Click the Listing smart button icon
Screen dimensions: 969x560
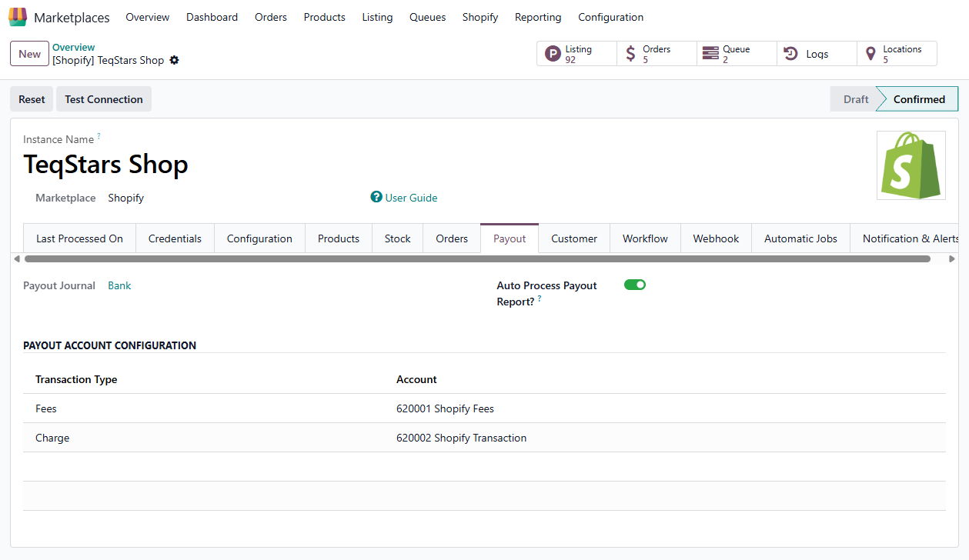point(553,54)
